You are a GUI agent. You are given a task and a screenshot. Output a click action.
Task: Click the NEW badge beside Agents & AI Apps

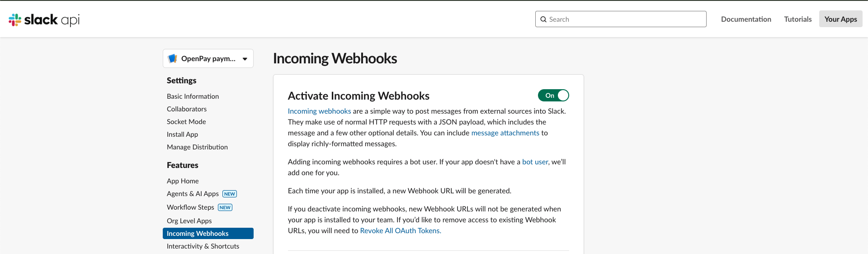[230, 194]
